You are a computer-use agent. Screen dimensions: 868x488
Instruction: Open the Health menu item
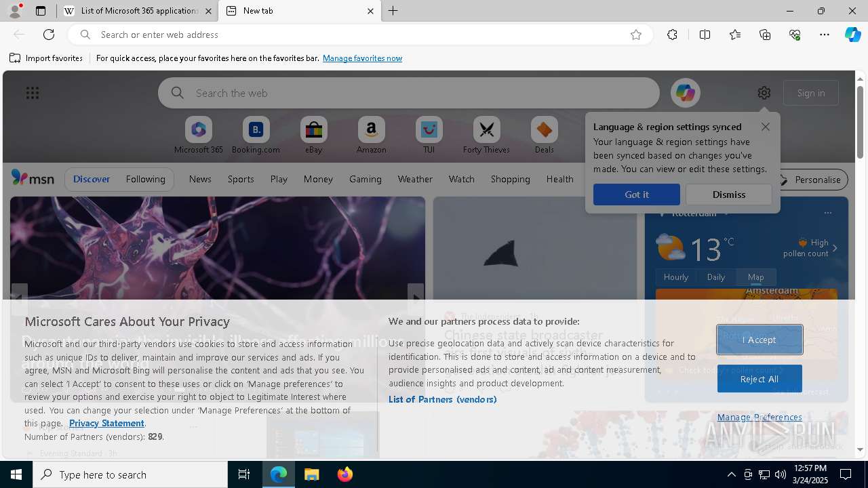[x=559, y=179]
